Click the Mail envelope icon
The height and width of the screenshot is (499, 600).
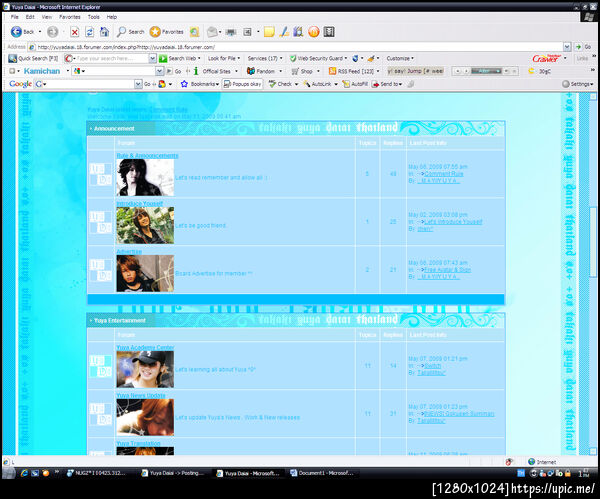[212, 32]
